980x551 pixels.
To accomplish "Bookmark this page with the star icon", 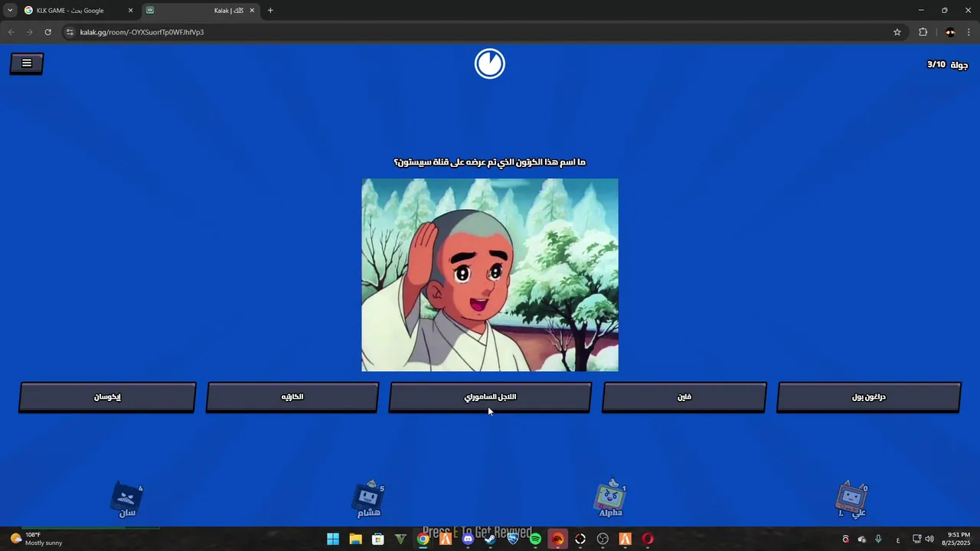I will [897, 32].
